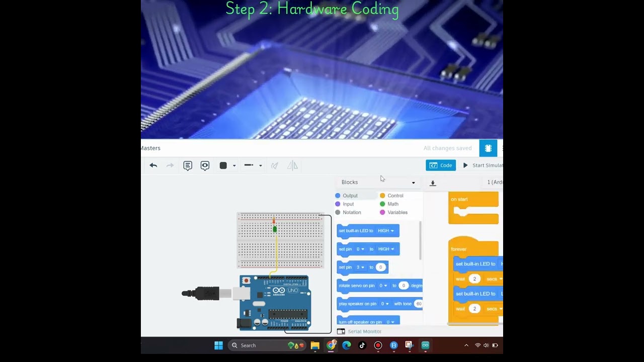Open HIGH dropdown on 'set pin 0' block
Viewport: 644px width, 362px height.
(x=386, y=249)
